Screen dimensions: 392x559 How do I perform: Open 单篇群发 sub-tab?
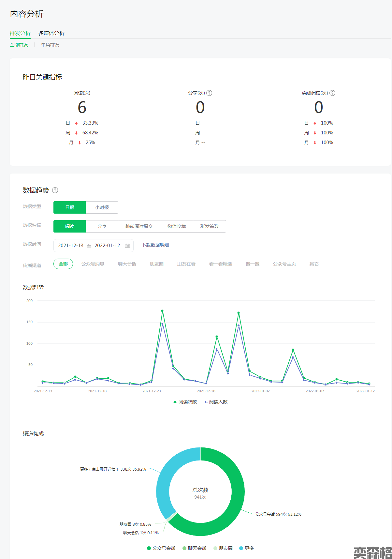[50, 45]
